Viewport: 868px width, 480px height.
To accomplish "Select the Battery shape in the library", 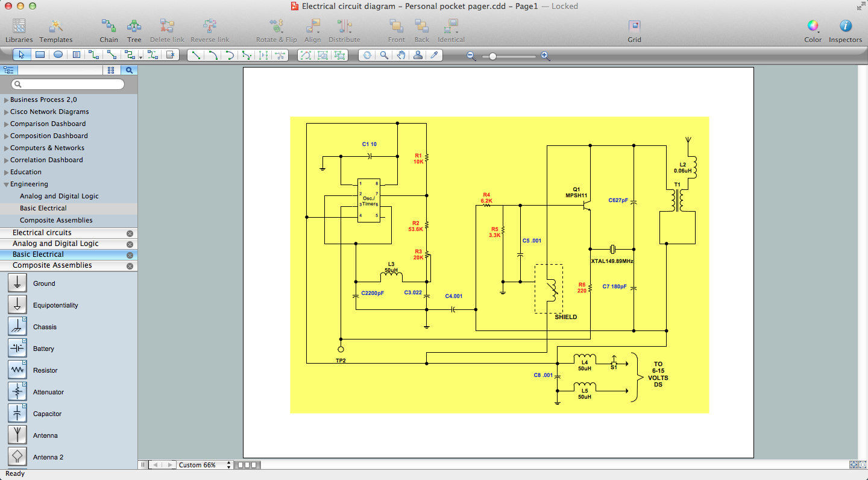I will [x=16, y=347].
